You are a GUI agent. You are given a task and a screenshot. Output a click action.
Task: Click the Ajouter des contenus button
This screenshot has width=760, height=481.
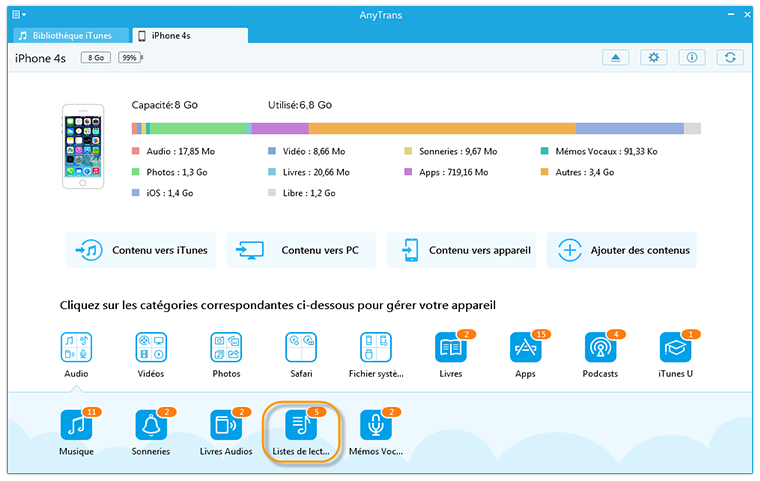click(x=622, y=250)
